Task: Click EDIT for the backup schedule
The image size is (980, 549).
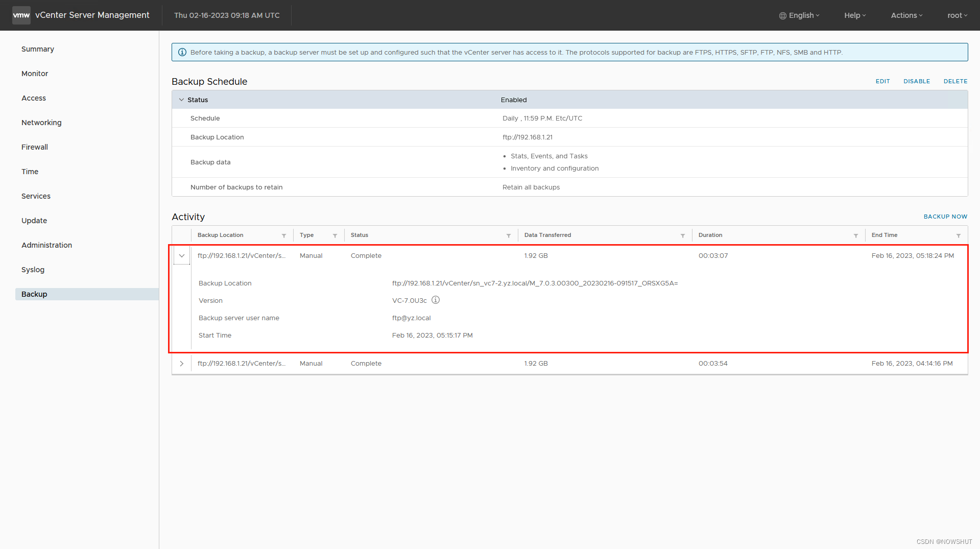Action: 882,81
